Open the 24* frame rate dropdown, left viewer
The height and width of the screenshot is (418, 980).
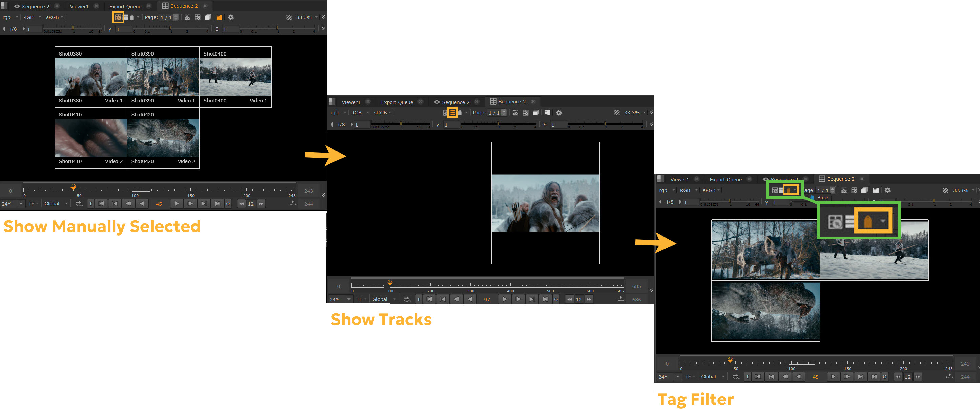[x=12, y=204]
